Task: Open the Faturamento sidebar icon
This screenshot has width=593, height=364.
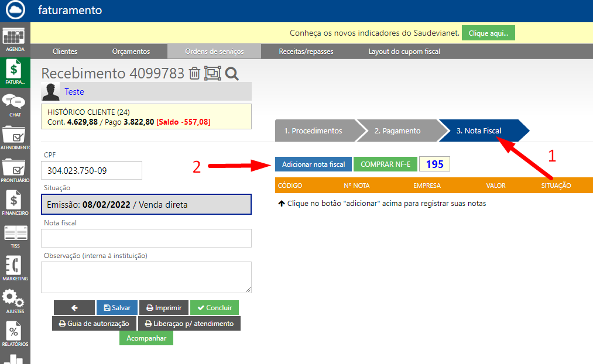Action: point(15,72)
